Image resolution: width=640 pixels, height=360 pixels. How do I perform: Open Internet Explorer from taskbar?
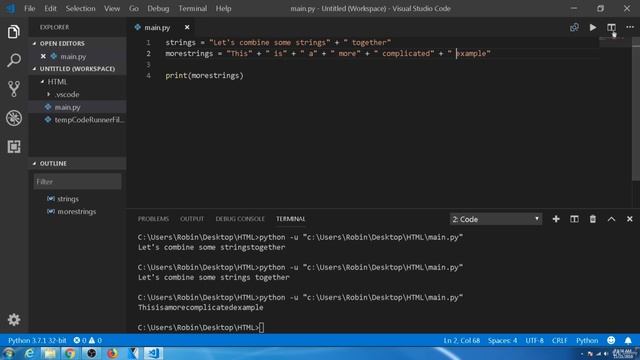click(29, 353)
